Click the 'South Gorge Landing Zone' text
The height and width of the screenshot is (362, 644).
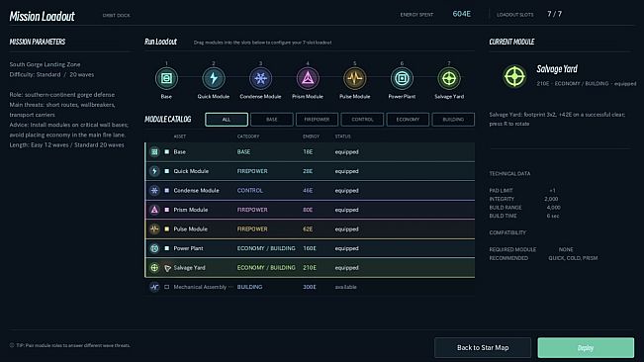click(45, 64)
